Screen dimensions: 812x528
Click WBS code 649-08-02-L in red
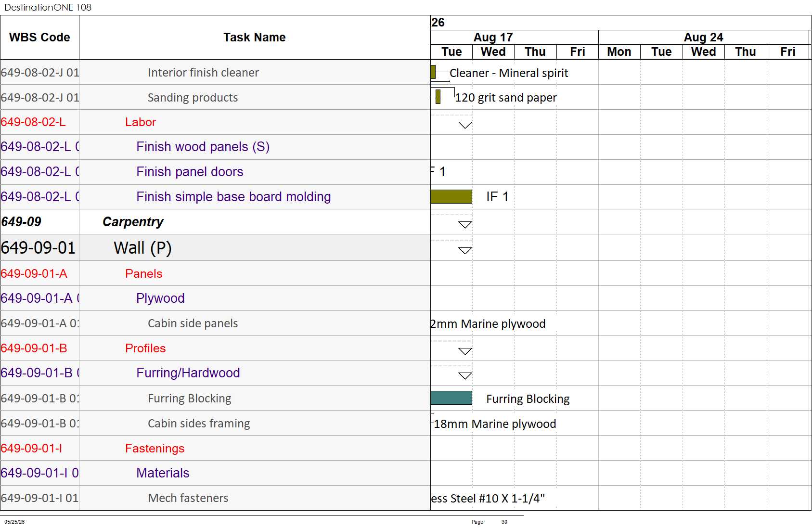pos(33,122)
